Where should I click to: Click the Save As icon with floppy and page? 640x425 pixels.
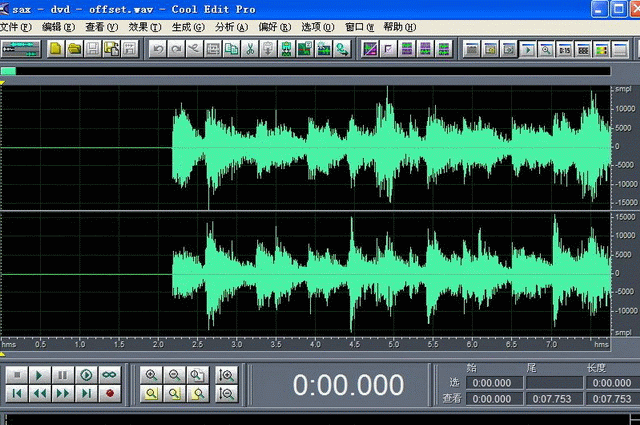point(111,49)
